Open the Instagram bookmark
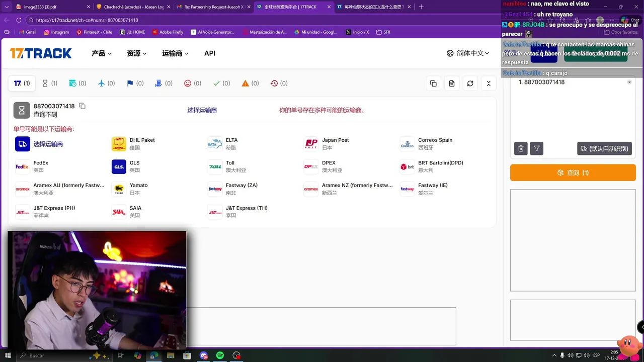This screenshot has height=362, width=644. 56,32
